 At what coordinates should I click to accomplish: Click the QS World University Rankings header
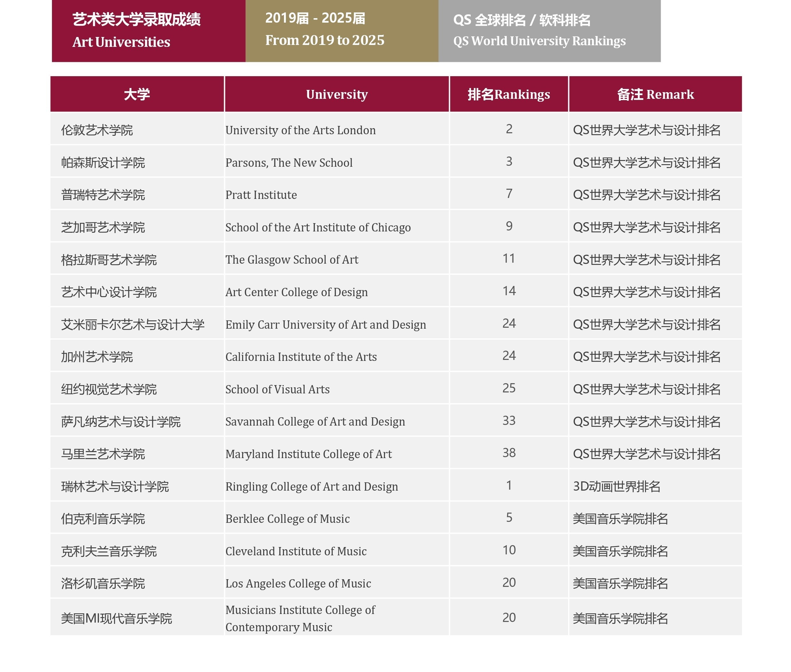(549, 31)
